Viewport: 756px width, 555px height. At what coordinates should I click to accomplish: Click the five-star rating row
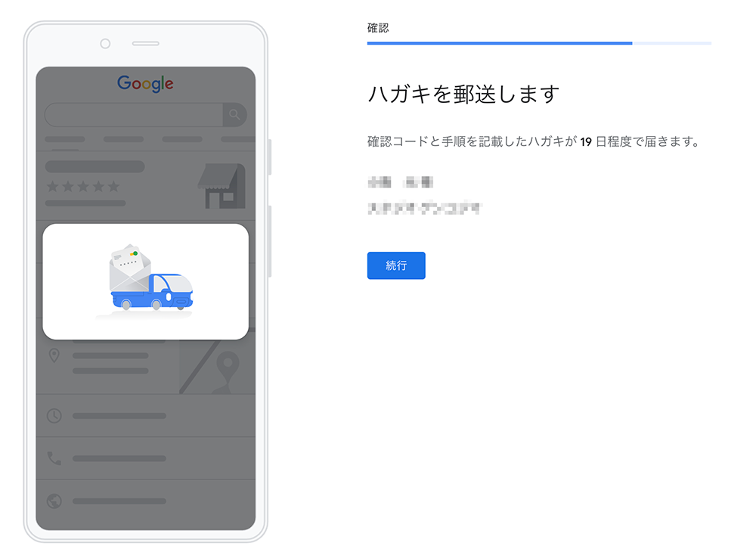pos(83,187)
